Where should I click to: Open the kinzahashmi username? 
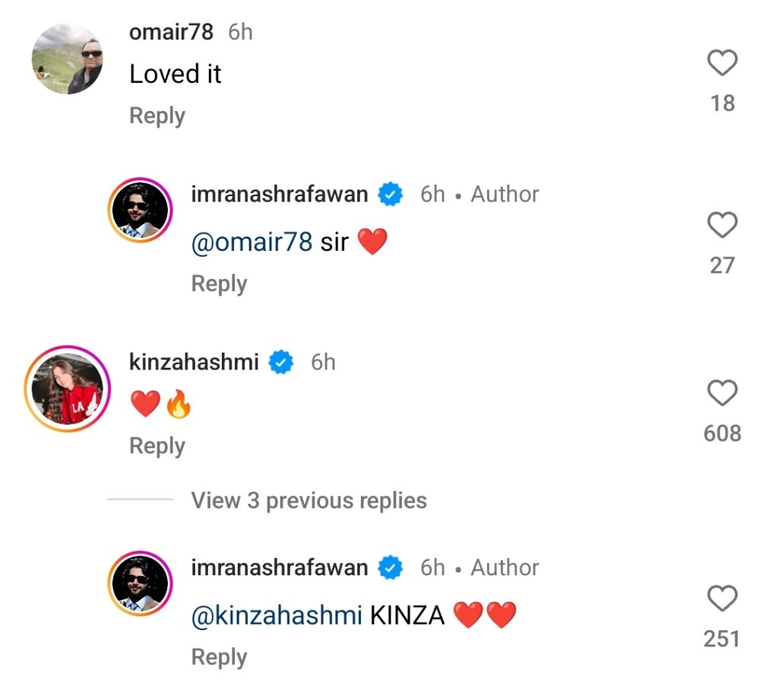[x=194, y=362]
